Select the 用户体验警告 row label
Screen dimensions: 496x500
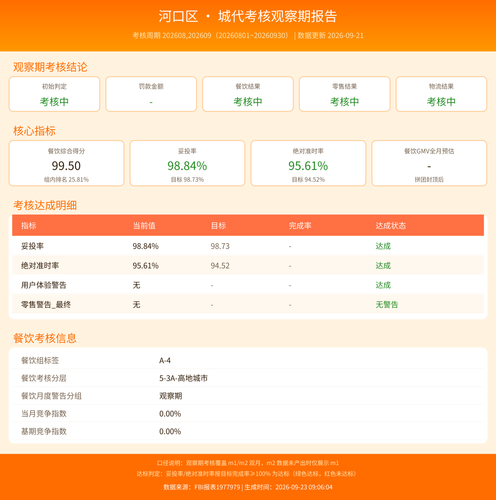pos(44,285)
